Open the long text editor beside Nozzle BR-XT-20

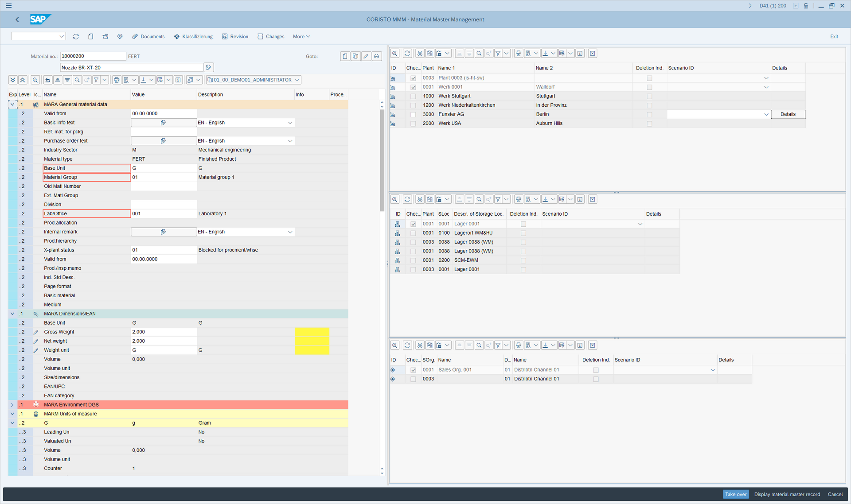tap(208, 67)
